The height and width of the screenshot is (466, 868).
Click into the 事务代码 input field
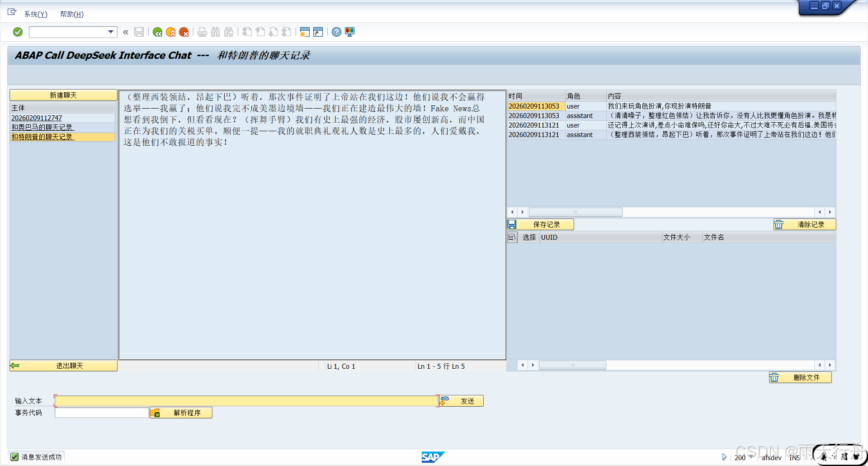pyautogui.click(x=102, y=413)
